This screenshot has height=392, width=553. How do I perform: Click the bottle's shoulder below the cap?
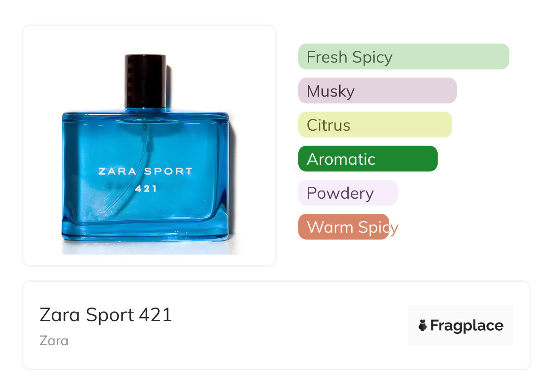(x=145, y=114)
